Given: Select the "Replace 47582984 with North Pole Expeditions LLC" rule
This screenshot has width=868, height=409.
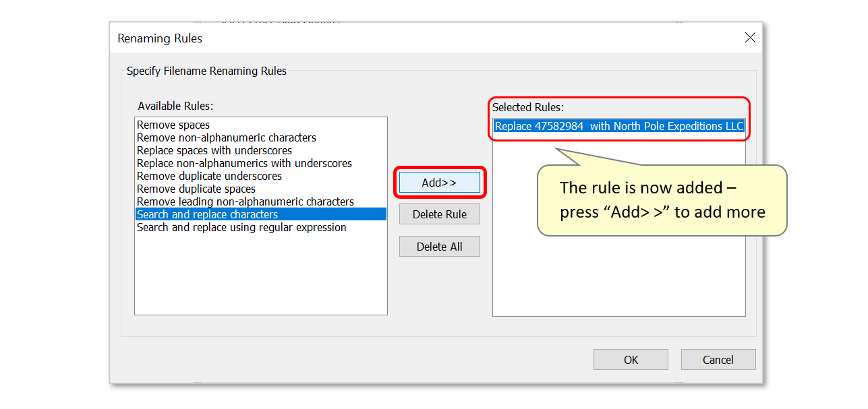Looking at the screenshot, I should (x=619, y=126).
